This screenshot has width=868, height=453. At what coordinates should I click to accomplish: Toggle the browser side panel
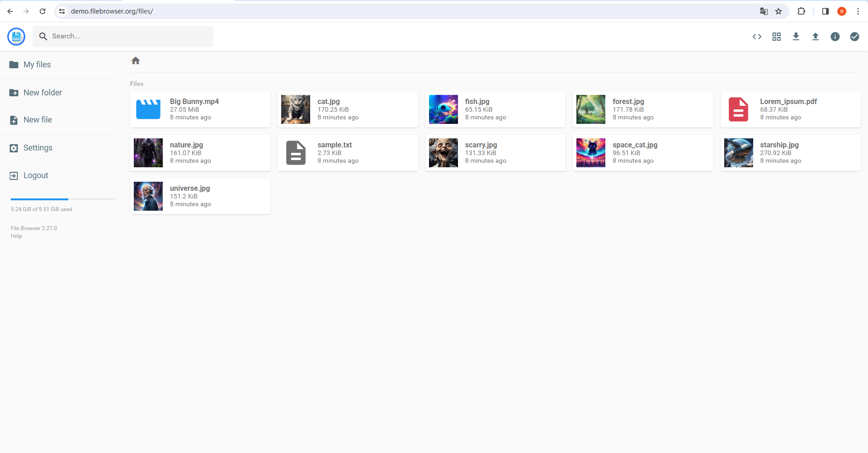click(x=825, y=11)
